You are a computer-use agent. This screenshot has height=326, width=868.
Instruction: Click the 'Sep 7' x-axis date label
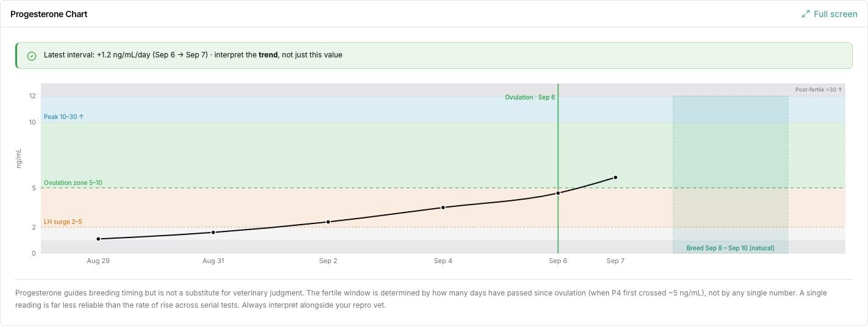[616, 261]
